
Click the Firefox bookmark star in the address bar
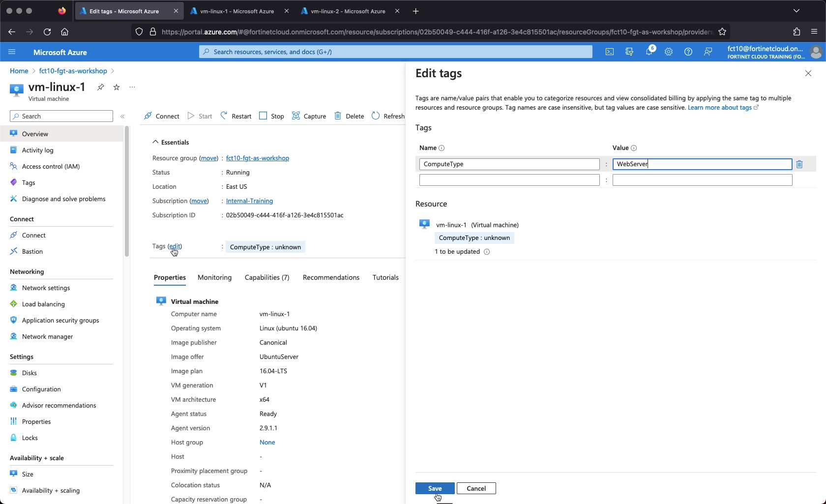pyautogui.click(x=722, y=31)
